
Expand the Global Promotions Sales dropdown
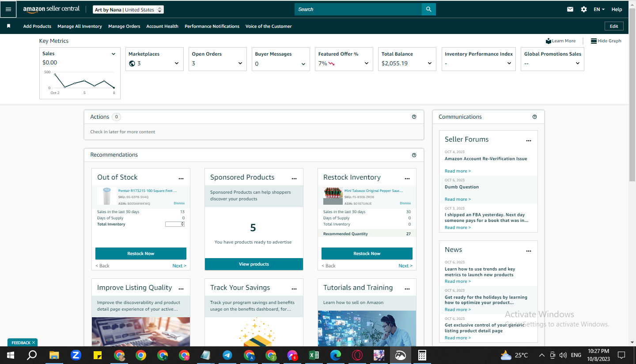(x=577, y=64)
